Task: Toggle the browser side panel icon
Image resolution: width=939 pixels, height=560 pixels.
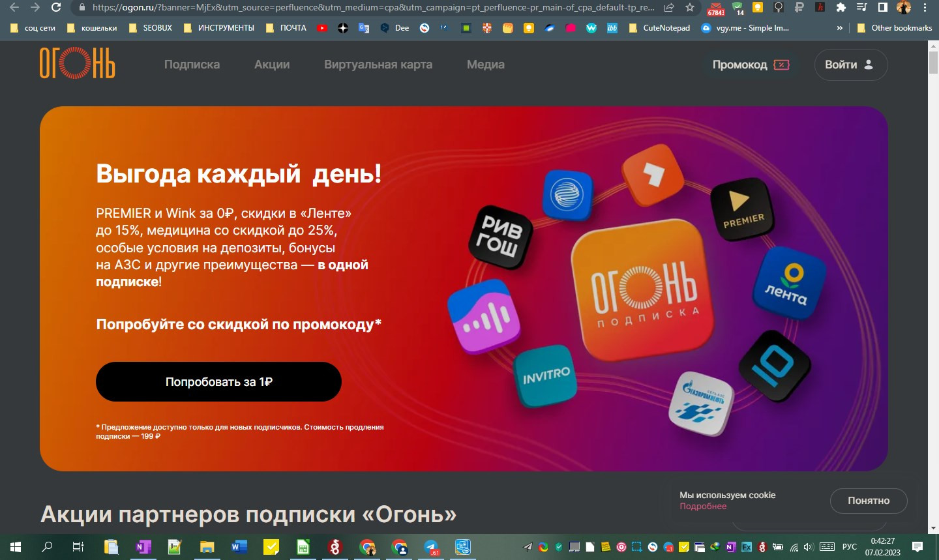Action: tap(882, 7)
